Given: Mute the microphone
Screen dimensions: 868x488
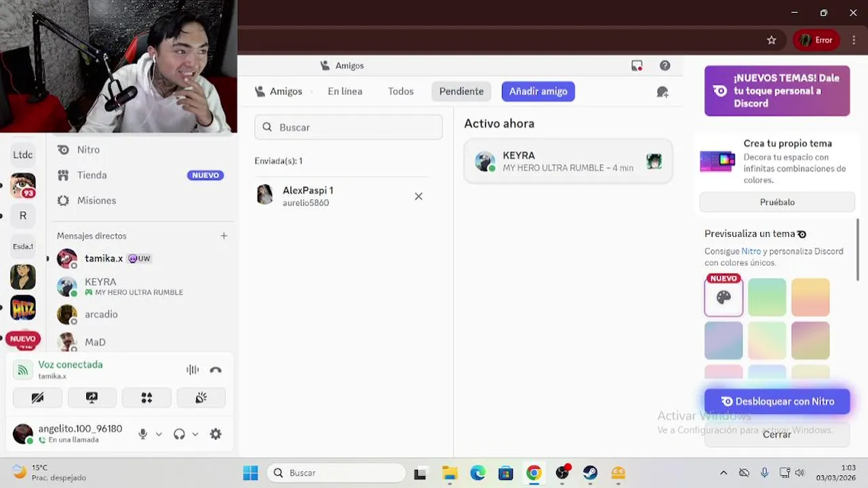Looking at the screenshot, I should click(x=142, y=434).
